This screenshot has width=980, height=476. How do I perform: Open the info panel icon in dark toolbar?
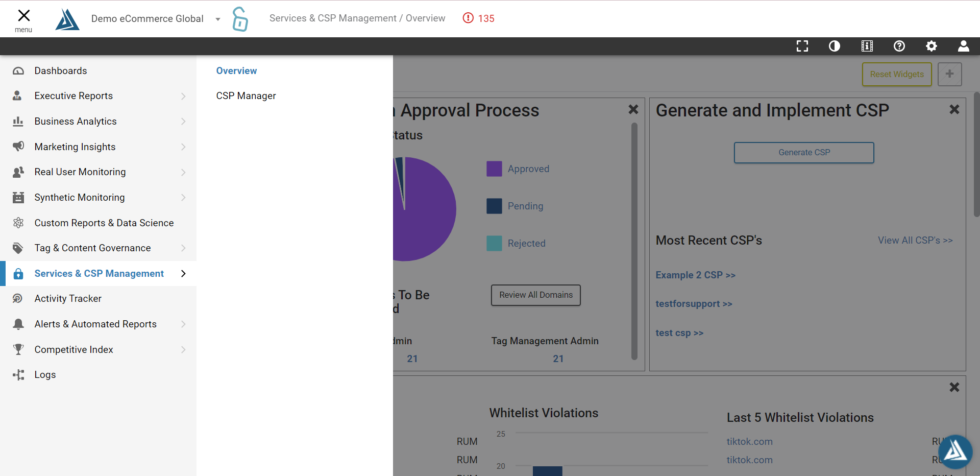867,46
